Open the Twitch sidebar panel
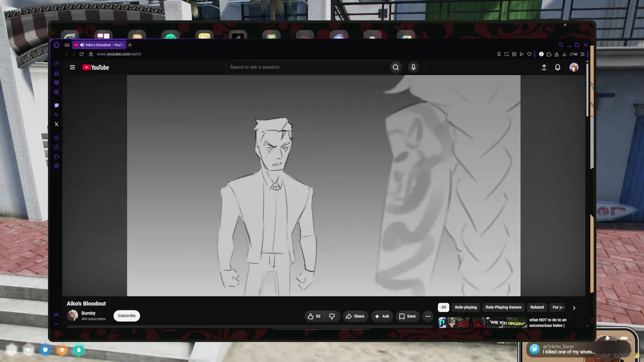 [x=56, y=106]
